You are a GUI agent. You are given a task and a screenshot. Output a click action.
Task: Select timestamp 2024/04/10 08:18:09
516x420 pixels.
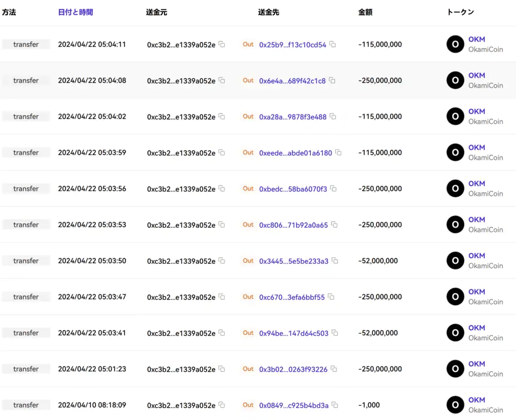click(x=92, y=405)
